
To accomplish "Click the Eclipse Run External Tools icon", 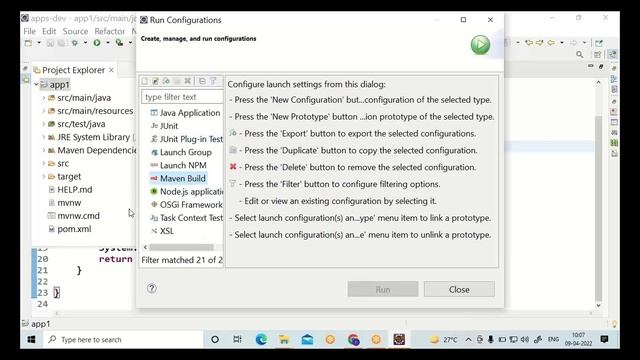I will [x=119, y=42].
